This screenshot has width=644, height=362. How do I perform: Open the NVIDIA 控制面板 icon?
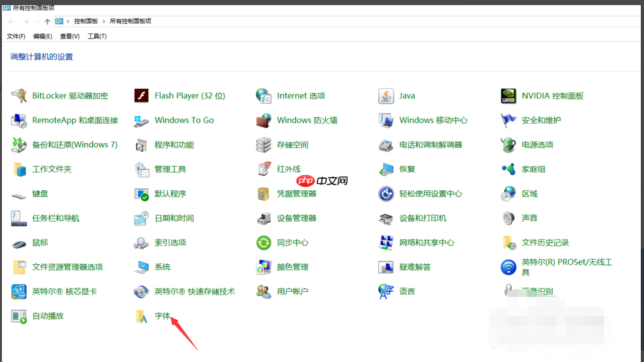tap(508, 96)
